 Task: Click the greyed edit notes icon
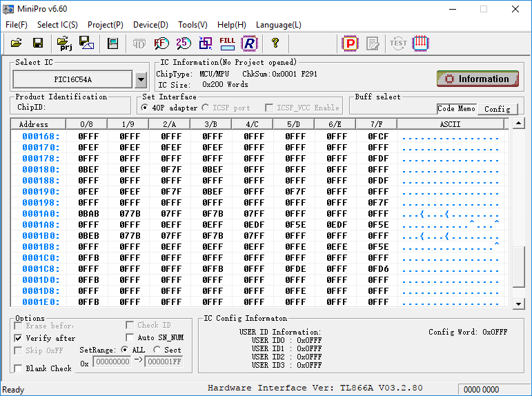373,43
